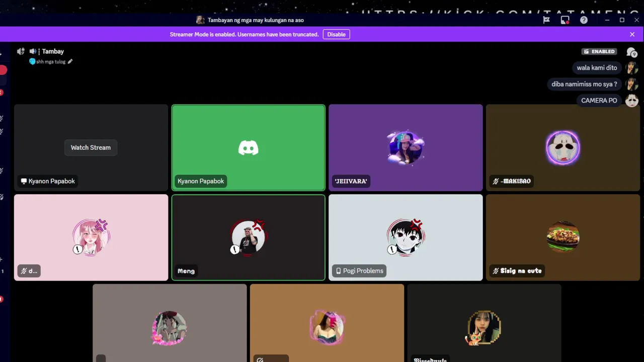Click the avatar beside 'wala kami dito' message
The height and width of the screenshot is (362, 644).
pos(632,68)
